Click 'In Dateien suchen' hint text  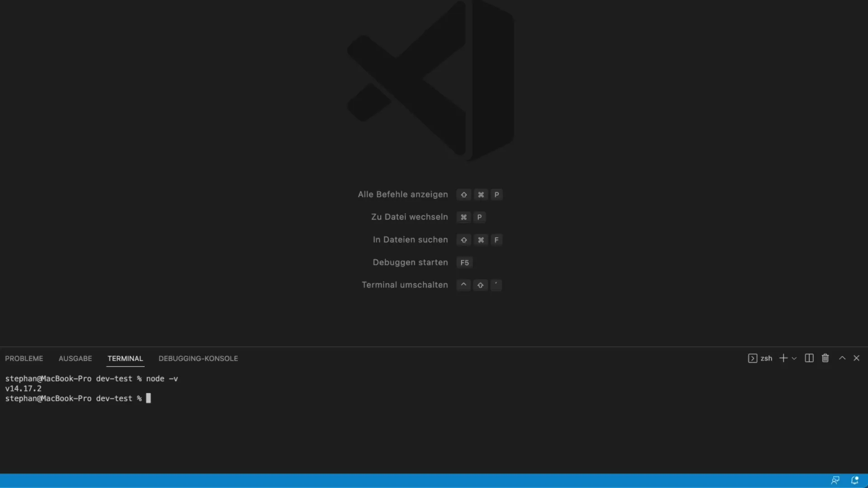(x=410, y=239)
